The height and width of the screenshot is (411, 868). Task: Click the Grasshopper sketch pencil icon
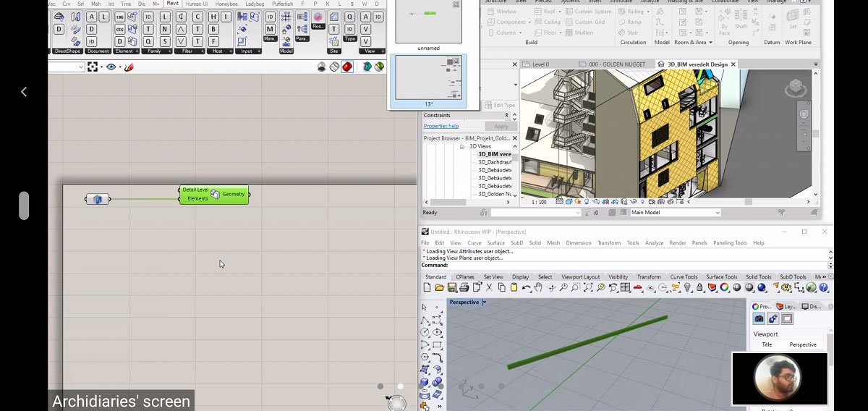tap(129, 67)
